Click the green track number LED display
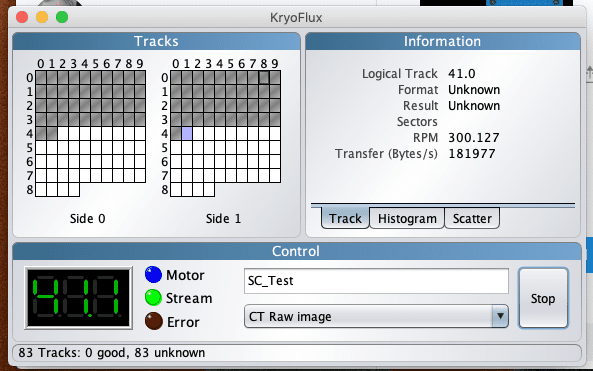The width and height of the screenshot is (593, 371). 79,298
